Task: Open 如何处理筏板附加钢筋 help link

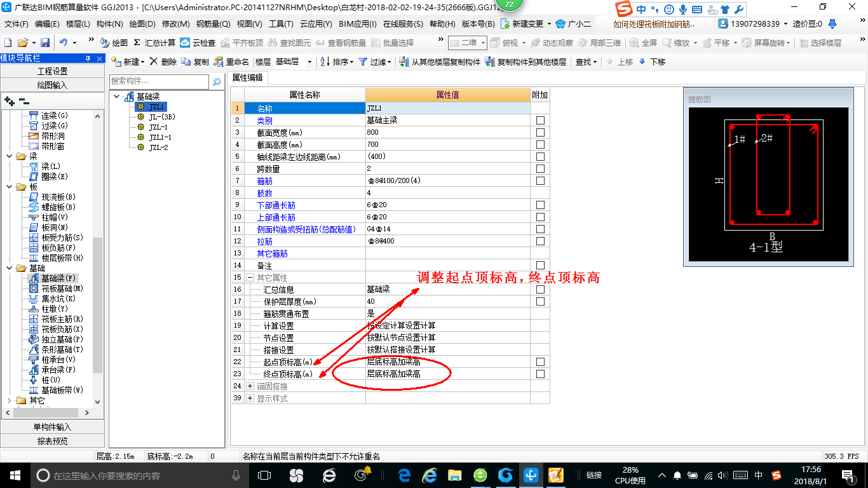Action: tap(654, 24)
